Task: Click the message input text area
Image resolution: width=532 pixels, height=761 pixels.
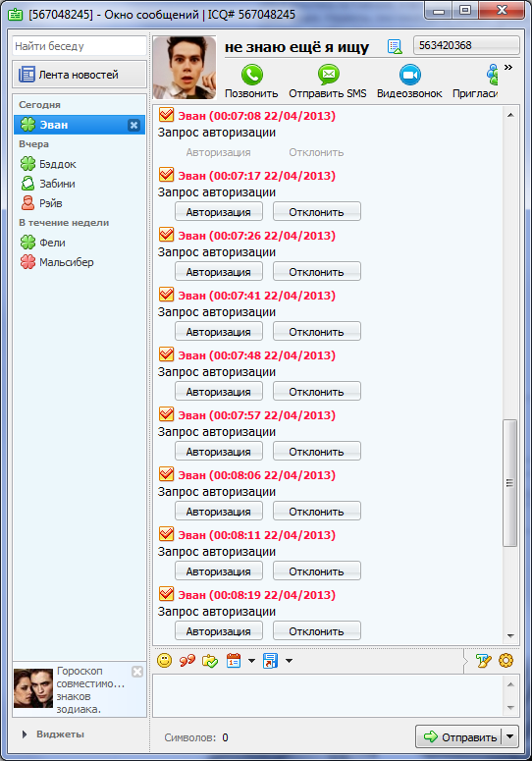Action: pyautogui.click(x=328, y=695)
